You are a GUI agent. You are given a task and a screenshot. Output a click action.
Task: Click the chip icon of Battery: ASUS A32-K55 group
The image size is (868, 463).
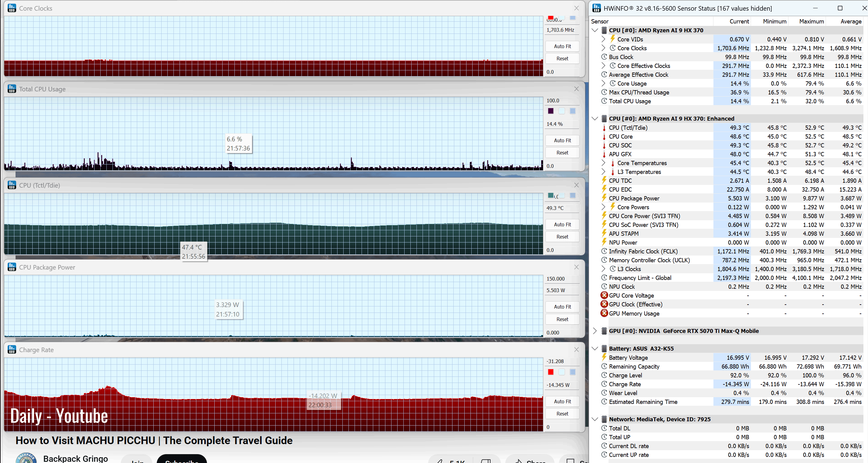coord(604,348)
